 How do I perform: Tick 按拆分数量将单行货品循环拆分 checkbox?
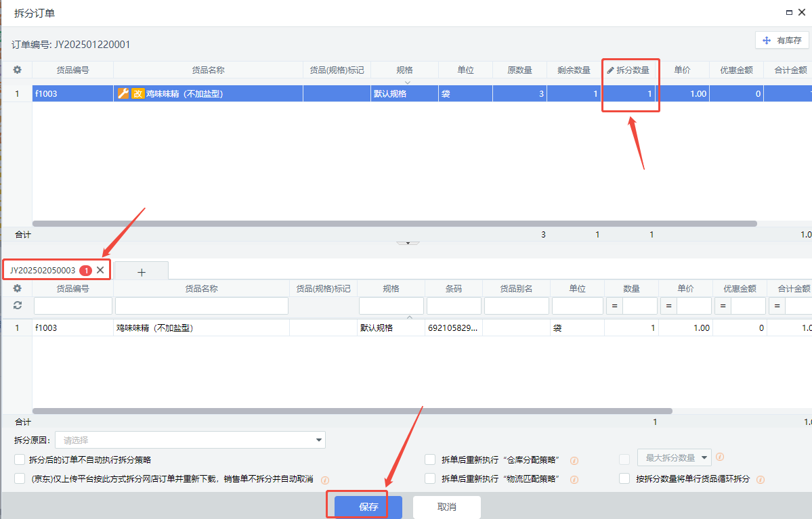[624, 478]
